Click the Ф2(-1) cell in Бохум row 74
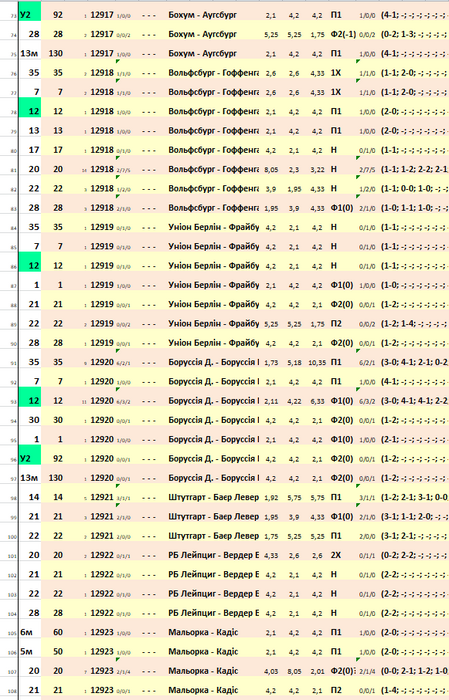This screenshot has width=449, height=700. 343,34
